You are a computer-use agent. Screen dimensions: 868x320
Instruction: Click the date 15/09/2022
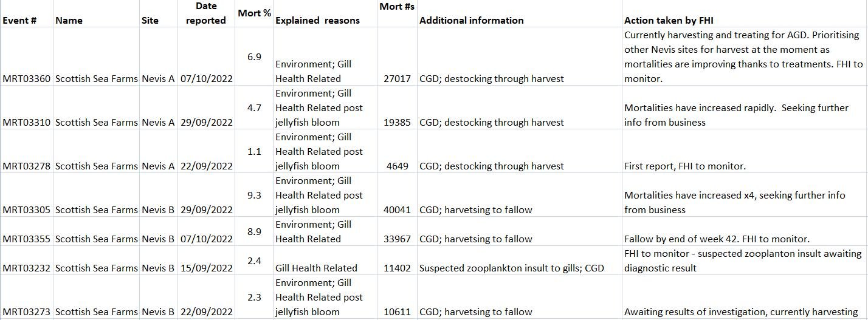click(206, 268)
